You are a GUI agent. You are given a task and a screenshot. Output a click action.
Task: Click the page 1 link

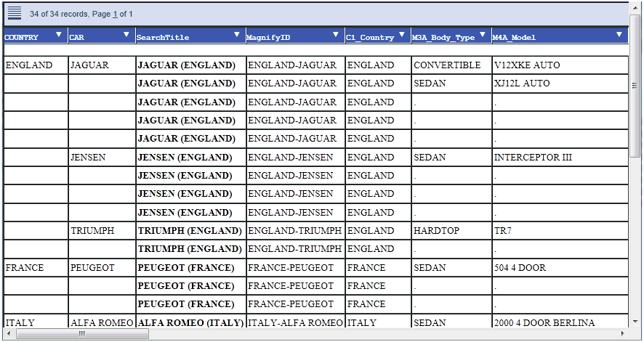click(115, 14)
